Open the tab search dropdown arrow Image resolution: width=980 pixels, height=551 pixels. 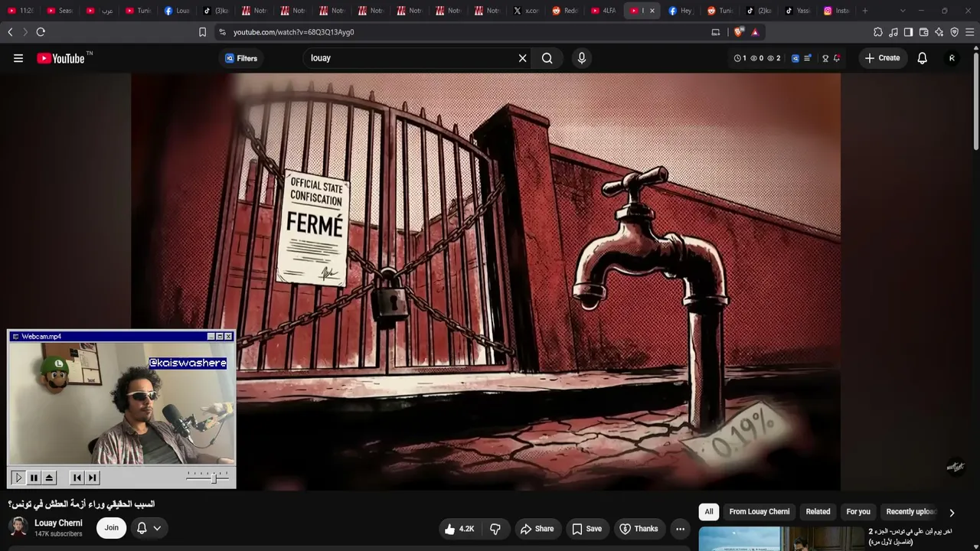pyautogui.click(x=903, y=11)
